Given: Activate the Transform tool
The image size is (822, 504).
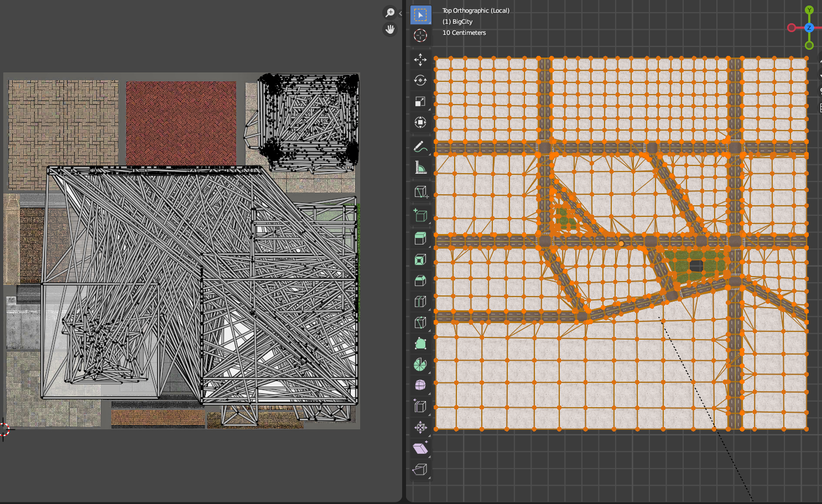Looking at the screenshot, I should [x=420, y=122].
